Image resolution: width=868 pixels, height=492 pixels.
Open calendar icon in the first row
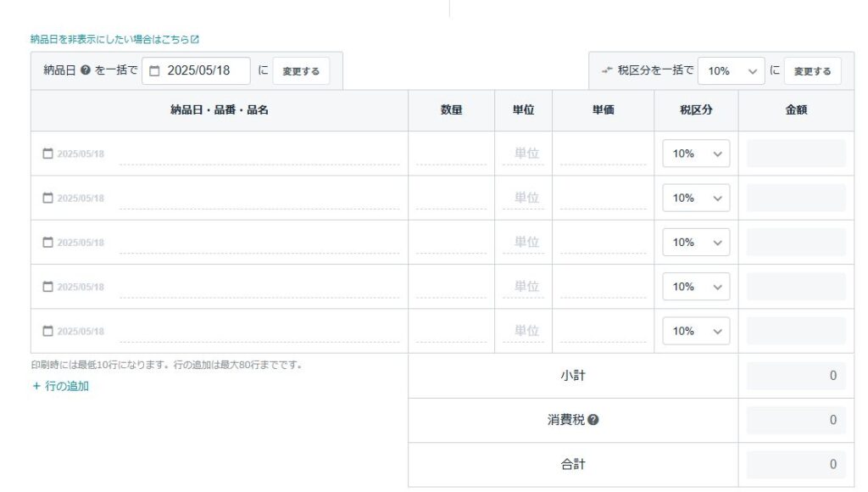tap(48, 154)
